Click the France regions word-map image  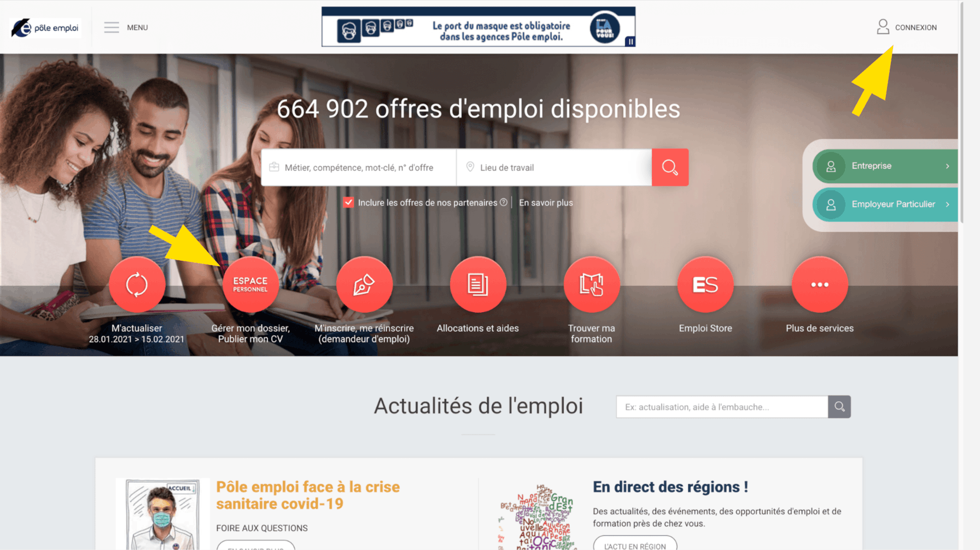[536, 517]
